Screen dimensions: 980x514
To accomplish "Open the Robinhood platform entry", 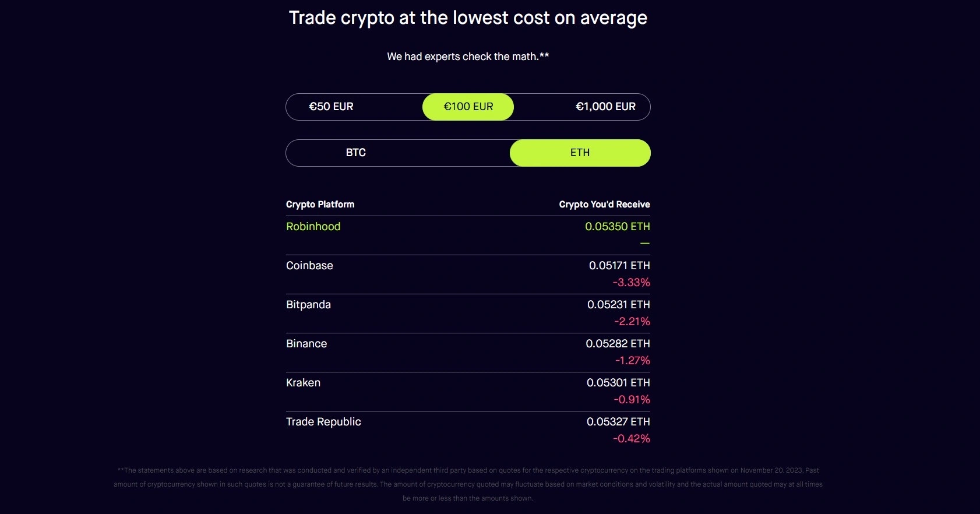I will pyautogui.click(x=313, y=227).
